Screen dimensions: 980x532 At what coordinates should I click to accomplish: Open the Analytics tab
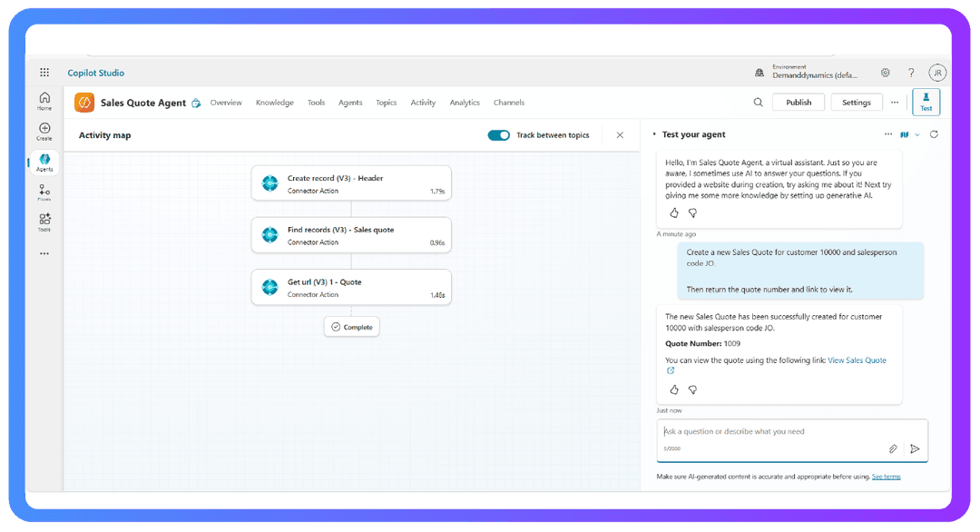(x=465, y=103)
